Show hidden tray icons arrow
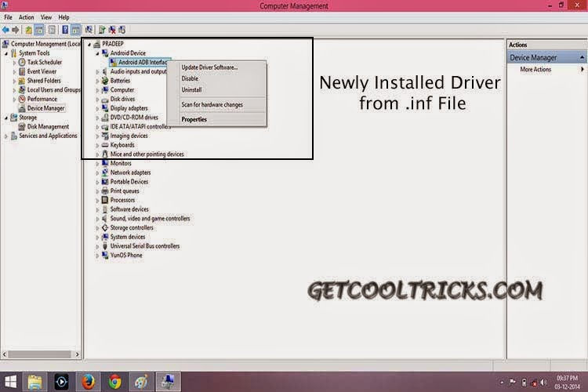 502,383
